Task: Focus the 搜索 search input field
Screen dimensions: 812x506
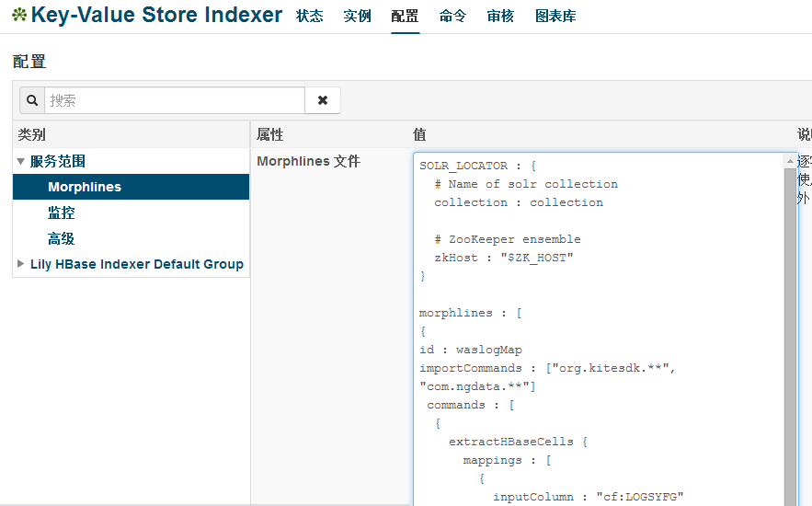Action: click(175, 100)
